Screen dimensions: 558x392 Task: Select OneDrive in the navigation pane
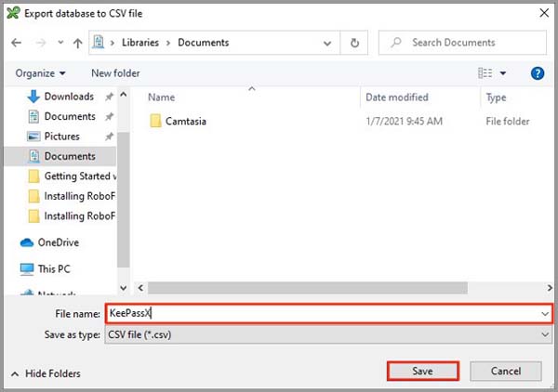click(x=49, y=242)
